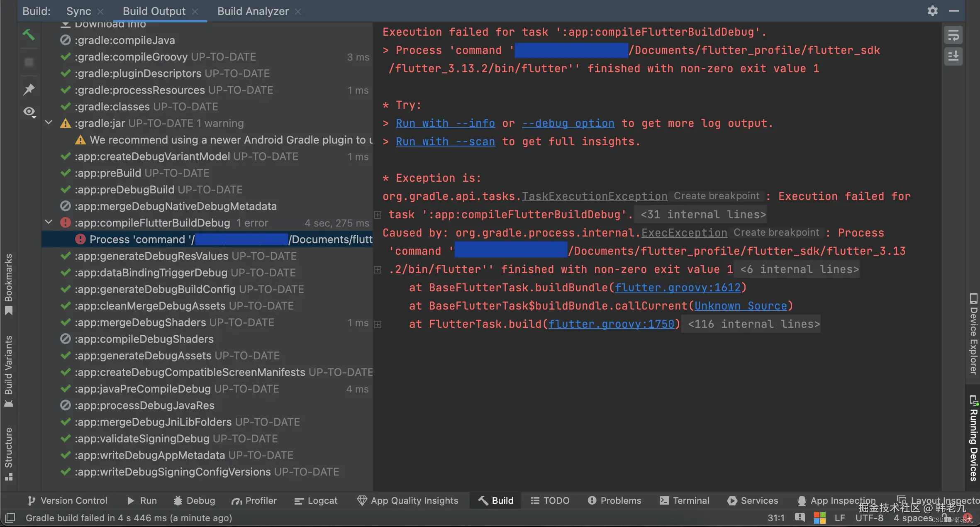Hide build panel with minimize dash

pos(954,11)
